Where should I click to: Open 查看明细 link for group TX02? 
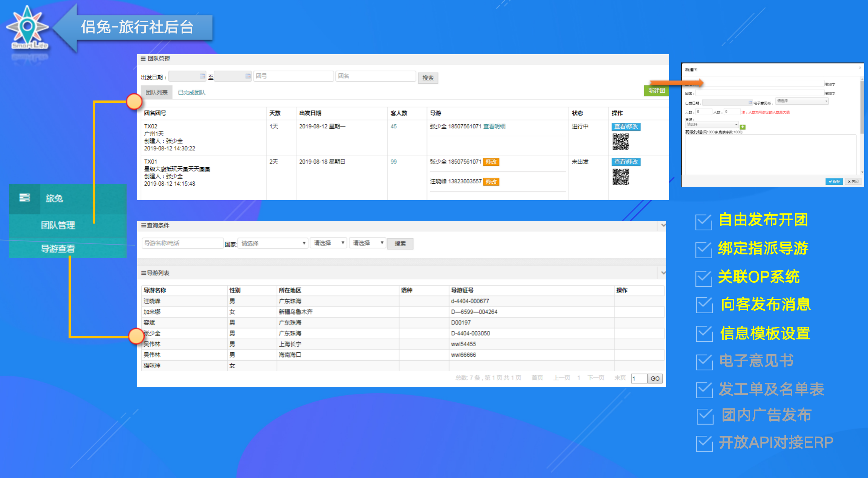point(494,126)
